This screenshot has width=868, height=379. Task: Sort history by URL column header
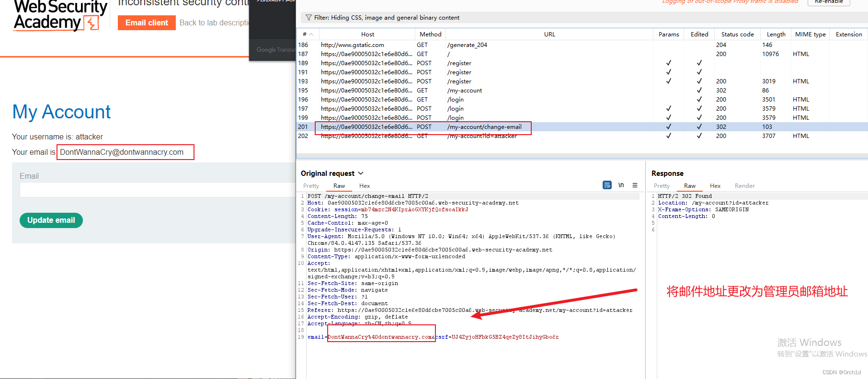(x=549, y=34)
